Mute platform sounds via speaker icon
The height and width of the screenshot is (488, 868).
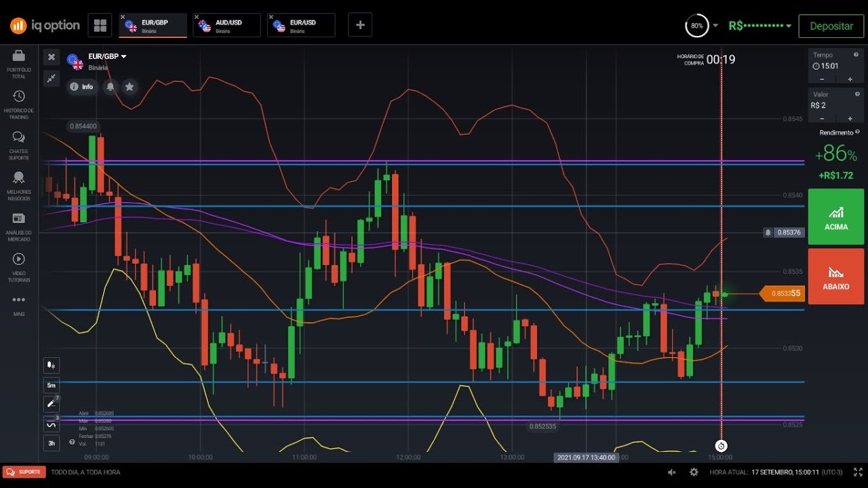tap(671, 472)
